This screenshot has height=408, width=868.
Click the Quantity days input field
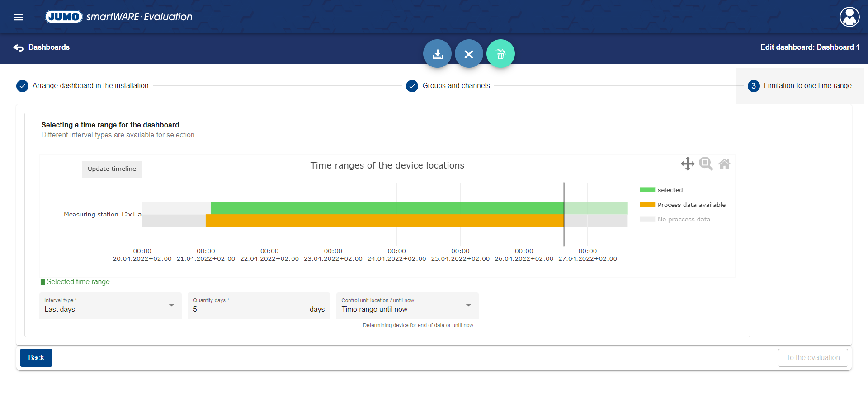[x=249, y=309]
